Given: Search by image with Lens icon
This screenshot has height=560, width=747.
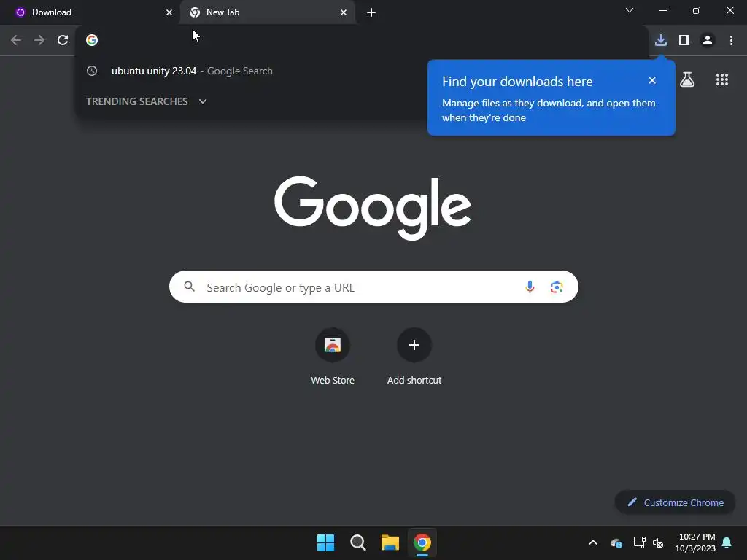Looking at the screenshot, I should pos(557,287).
